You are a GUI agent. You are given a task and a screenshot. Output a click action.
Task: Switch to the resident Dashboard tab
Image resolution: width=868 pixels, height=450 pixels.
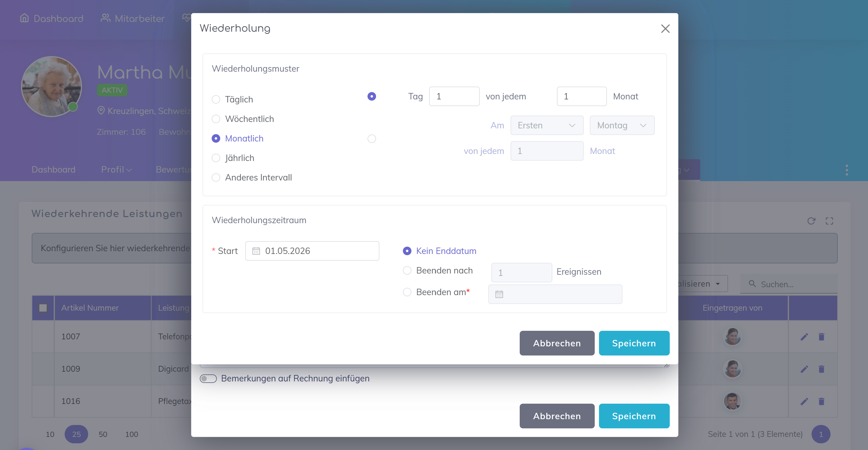click(54, 170)
